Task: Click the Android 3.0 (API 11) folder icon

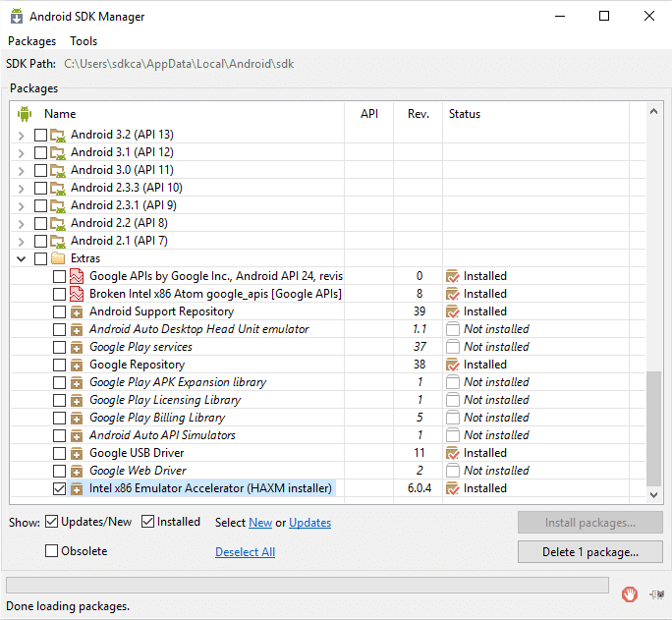Action: coord(57,170)
